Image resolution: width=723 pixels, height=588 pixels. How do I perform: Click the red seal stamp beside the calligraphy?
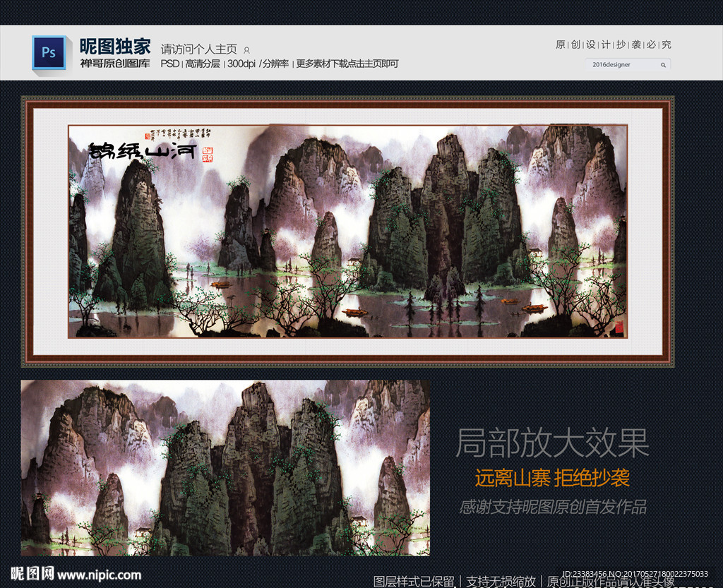[x=208, y=155]
